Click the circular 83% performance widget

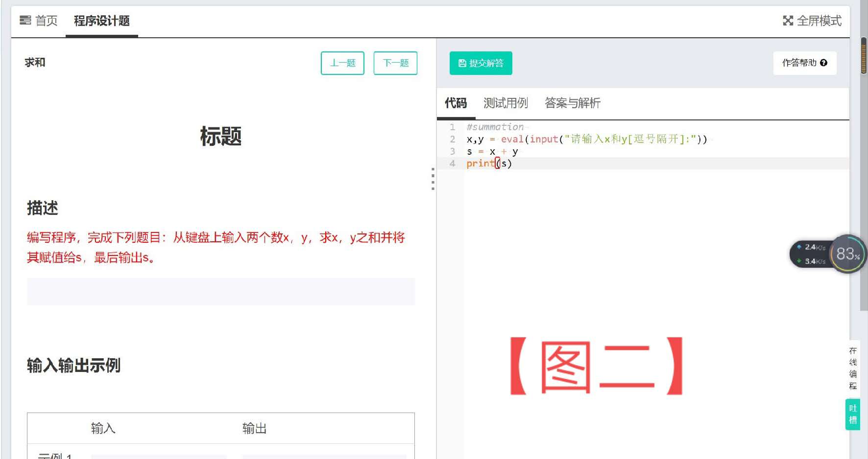[x=847, y=254]
